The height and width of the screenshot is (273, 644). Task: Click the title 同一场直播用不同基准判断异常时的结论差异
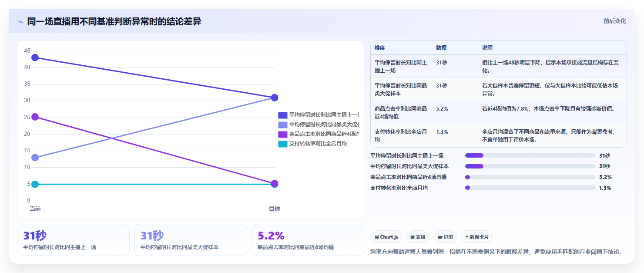114,21
